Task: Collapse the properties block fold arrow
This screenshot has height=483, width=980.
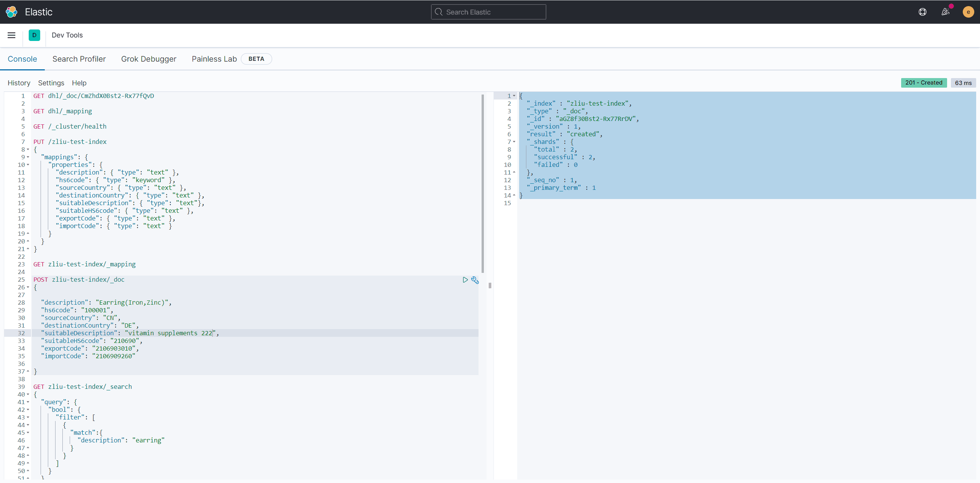Action: click(28, 165)
